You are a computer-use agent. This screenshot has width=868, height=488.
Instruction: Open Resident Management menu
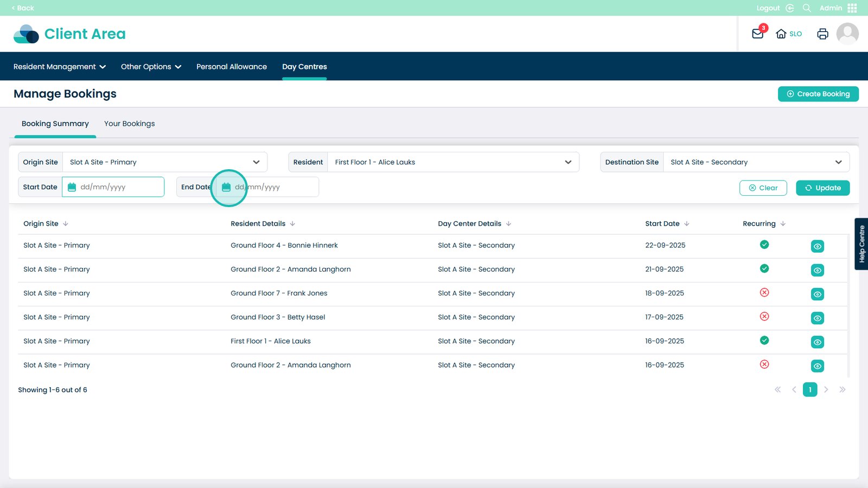click(59, 67)
